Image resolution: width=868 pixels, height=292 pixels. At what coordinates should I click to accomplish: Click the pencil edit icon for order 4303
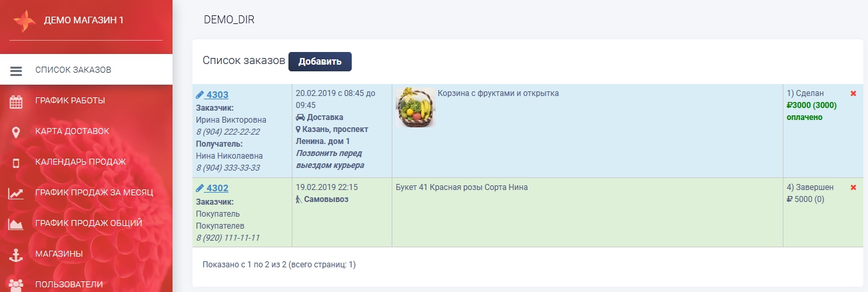pos(200,95)
